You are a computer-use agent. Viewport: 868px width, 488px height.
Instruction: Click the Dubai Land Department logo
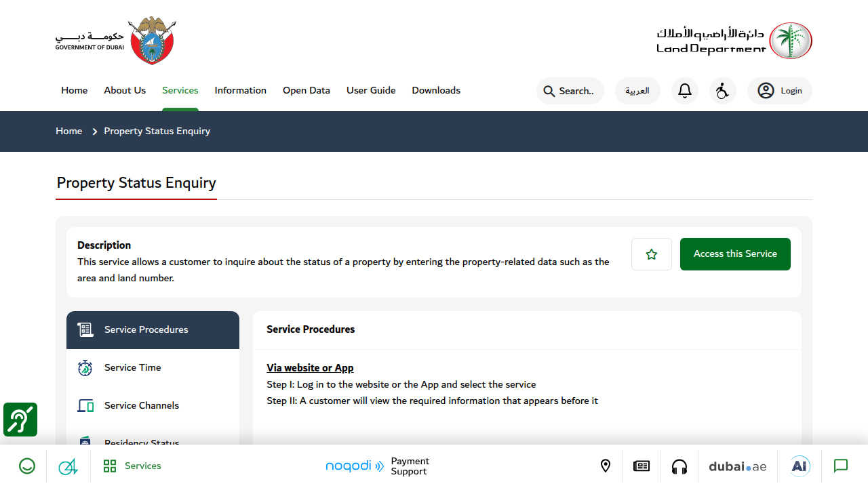(x=734, y=41)
